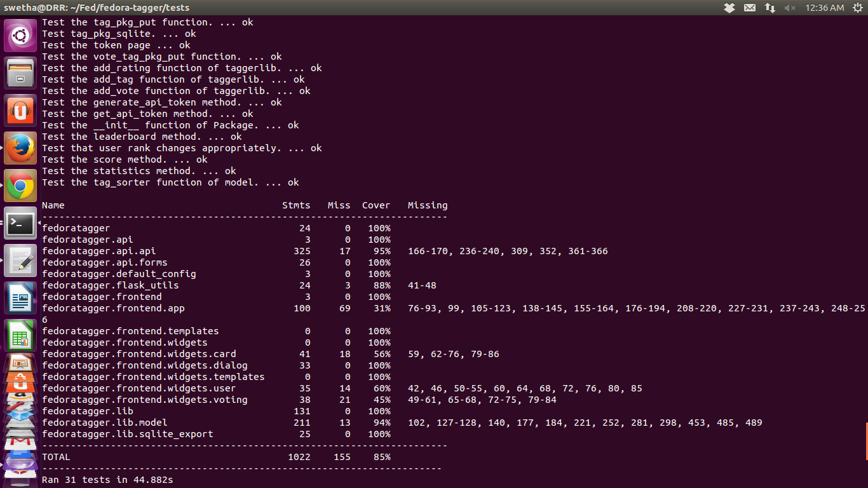This screenshot has width=868, height=488.
Task: Launch LibreOffice Writer
Action: 20,298
